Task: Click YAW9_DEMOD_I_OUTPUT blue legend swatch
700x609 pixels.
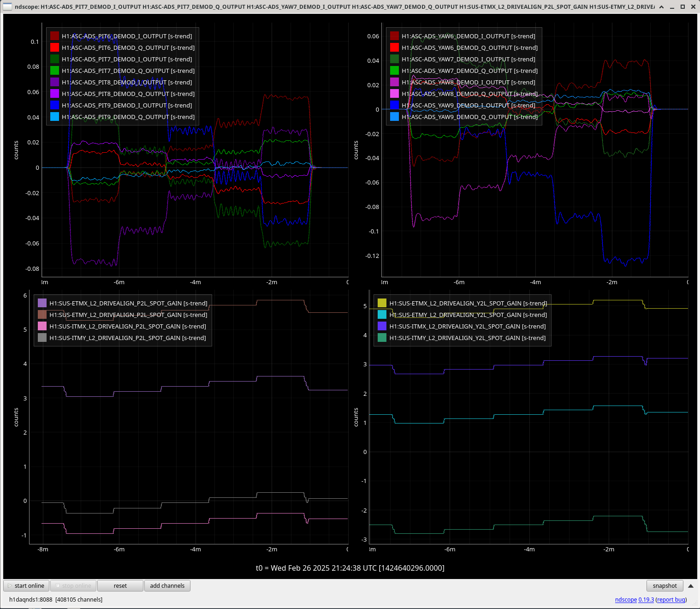Action: [x=394, y=105]
